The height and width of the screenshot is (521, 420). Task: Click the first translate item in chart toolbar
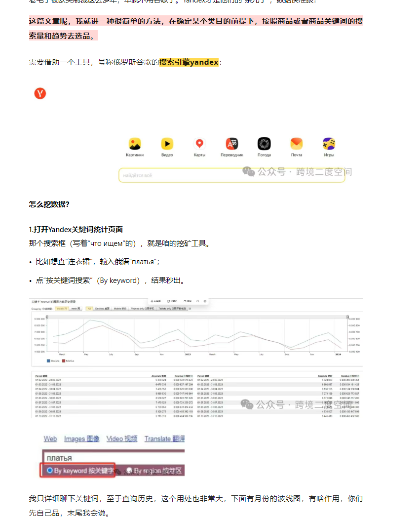coord(155,301)
